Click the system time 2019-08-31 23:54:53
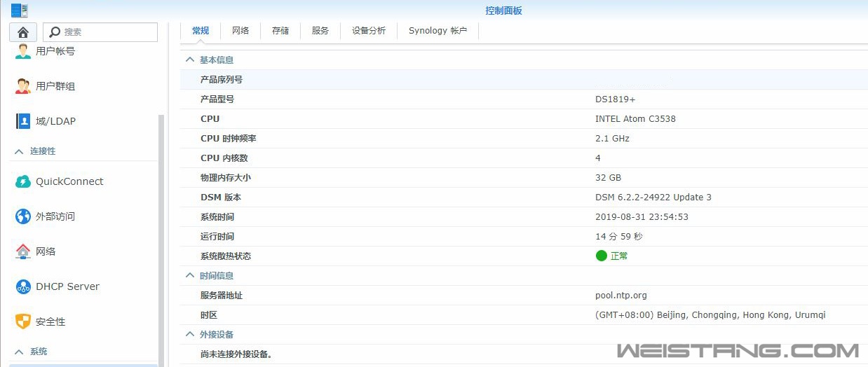The width and height of the screenshot is (868, 367). 642,217
